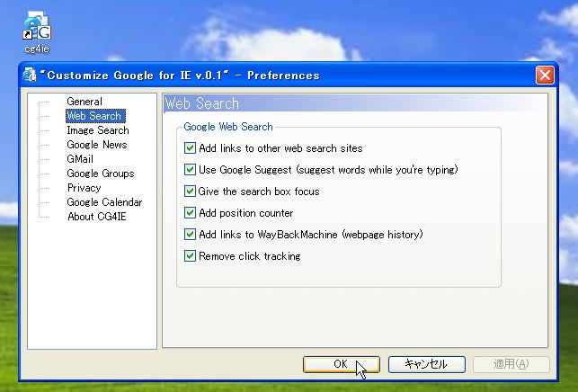View About CG4IE page
The image size is (578, 392).
pyautogui.click(x=97, y=217)
